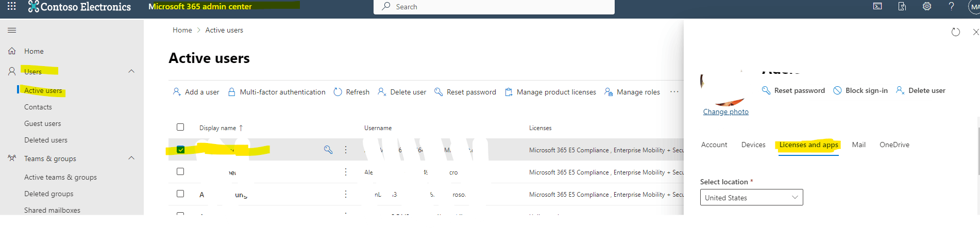The width and height of the screenshot is (980, 238).
Task: Switch to the Account tab
Action: pos(714,145)
